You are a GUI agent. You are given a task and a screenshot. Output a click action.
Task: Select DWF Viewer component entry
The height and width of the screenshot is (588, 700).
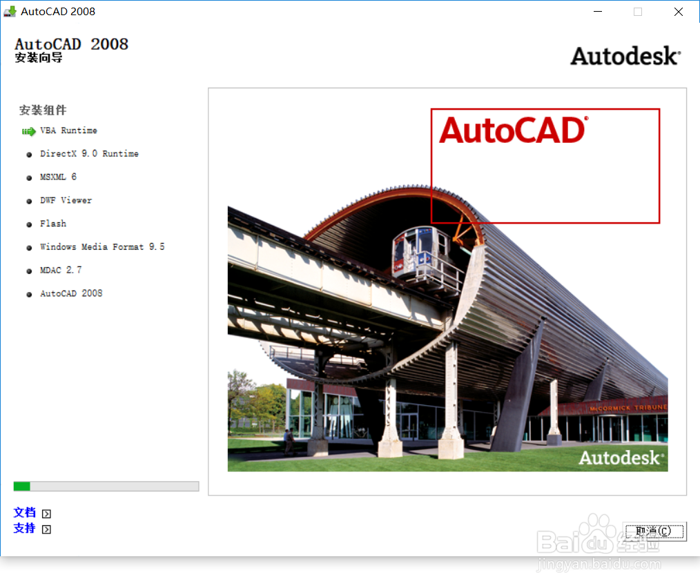pos(66,200)
